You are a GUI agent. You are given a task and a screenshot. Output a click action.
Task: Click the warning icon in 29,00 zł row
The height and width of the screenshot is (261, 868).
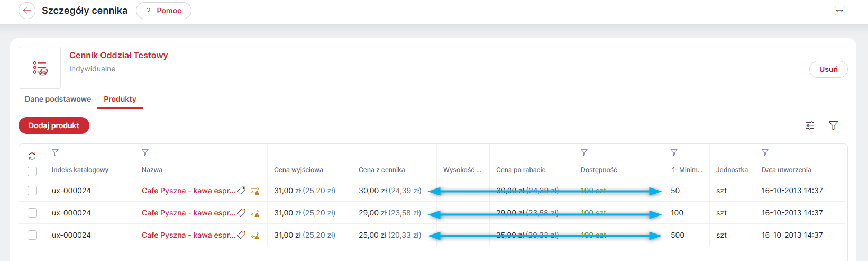pos(255,213)
